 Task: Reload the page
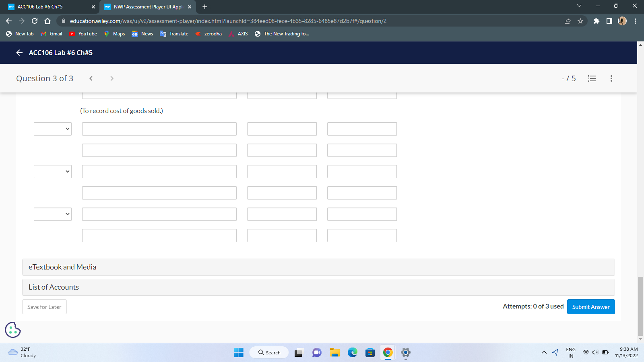click(34, 21)
